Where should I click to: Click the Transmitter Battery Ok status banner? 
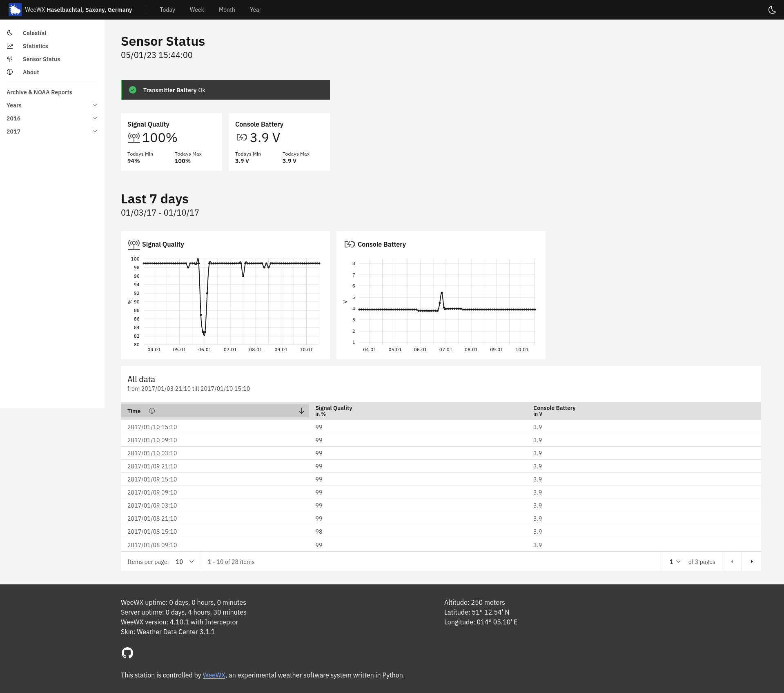(225, 90)
